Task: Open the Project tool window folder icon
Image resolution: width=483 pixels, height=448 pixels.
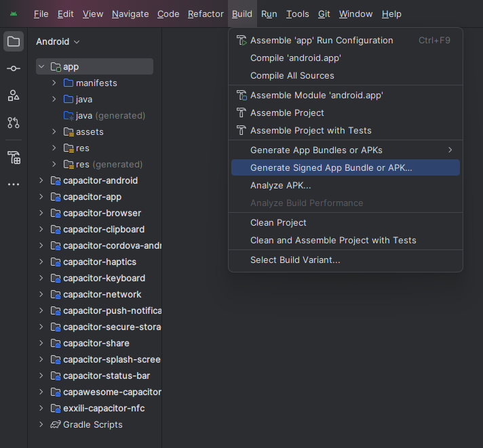Action: [x=14, y=41]
